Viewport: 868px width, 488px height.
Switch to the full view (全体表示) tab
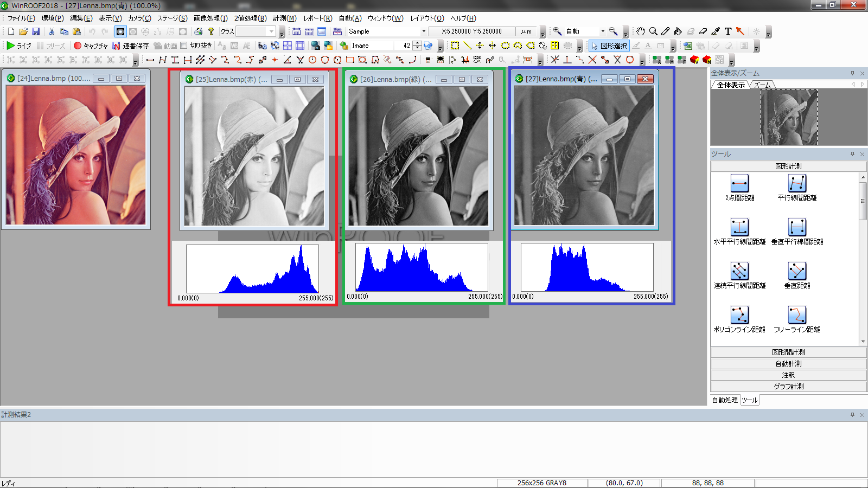731,85
